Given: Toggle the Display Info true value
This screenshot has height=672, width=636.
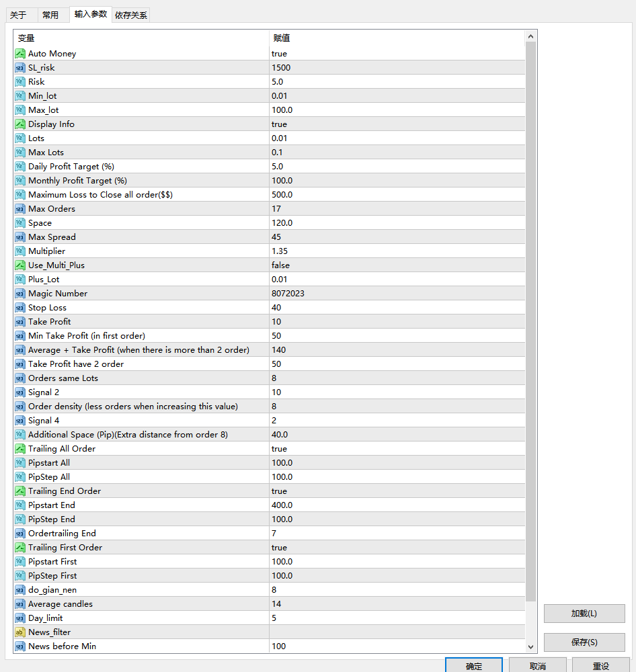Looking at the screenshot, I should tap(279, 124).
